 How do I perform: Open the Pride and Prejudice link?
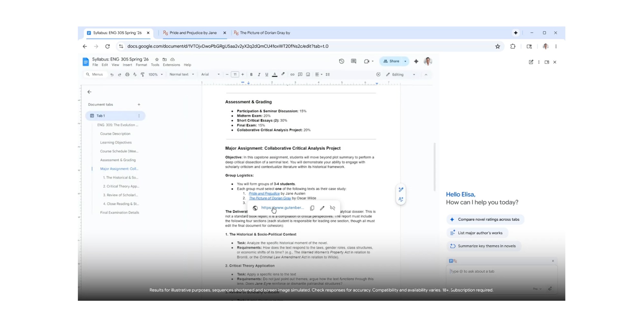pyautogui.click(x=264, y=194)
